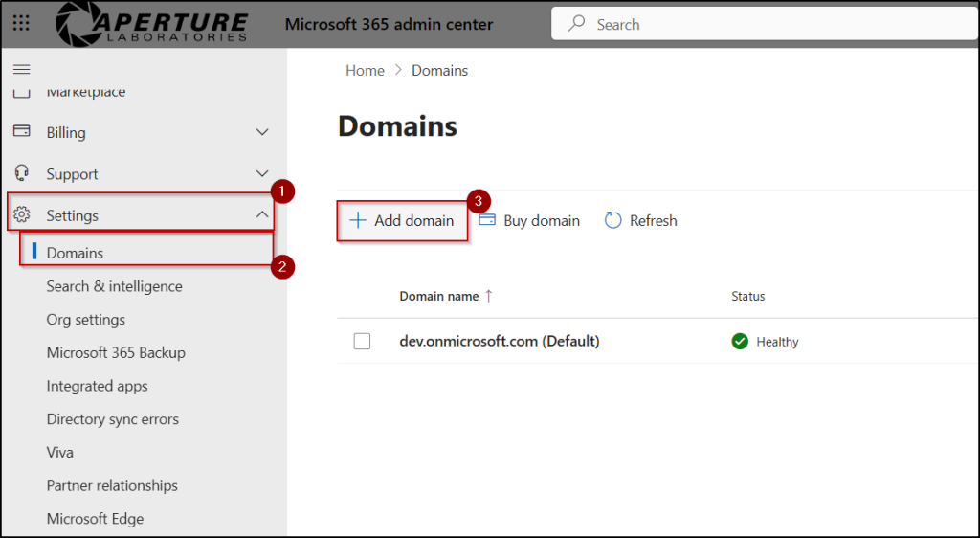Check the dev.onmicrosoft.com row checkbox
Viewport: 980px width, 538px height.
362,341
